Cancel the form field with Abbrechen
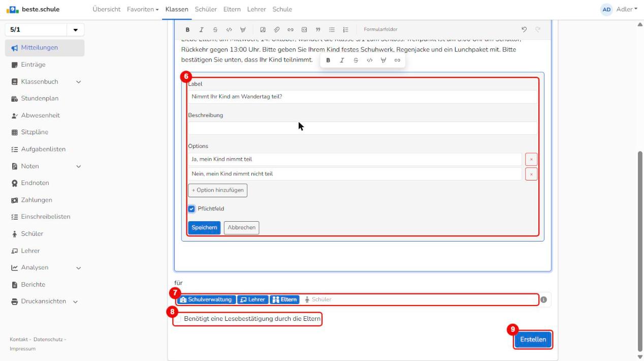 241,228
